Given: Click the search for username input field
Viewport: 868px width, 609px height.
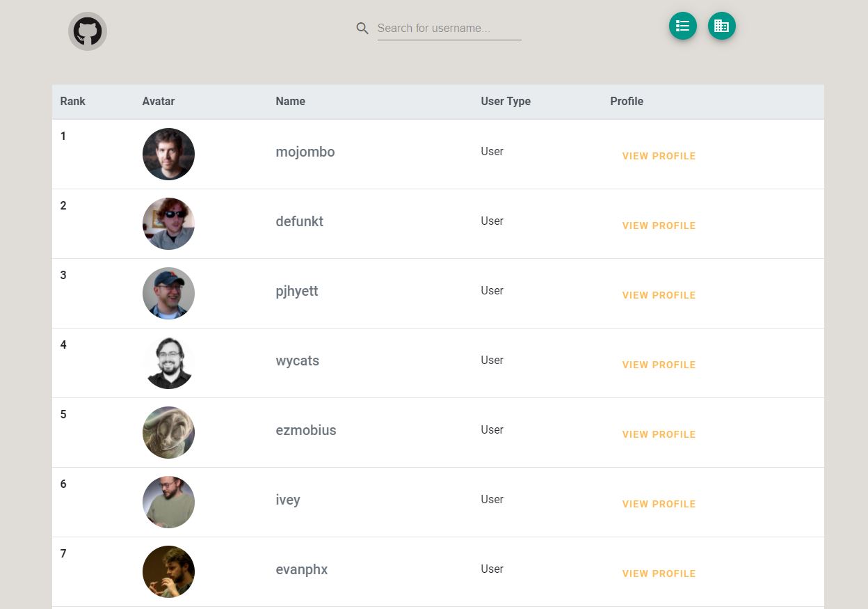Looking at the screenshot, I should point(449,28).
